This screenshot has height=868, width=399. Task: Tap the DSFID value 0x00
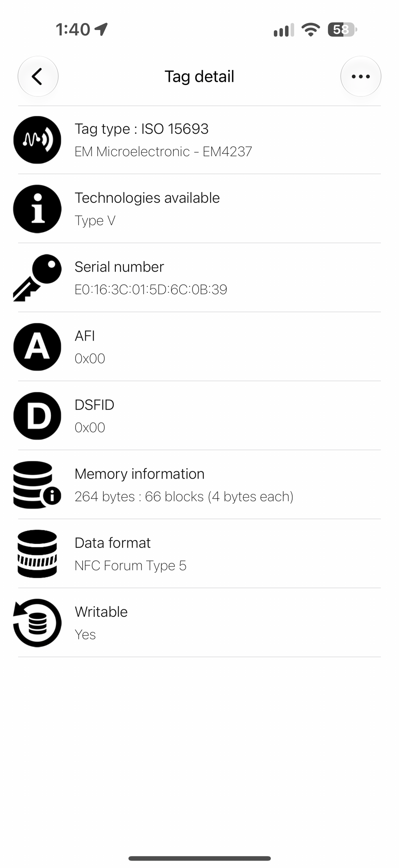90,428
